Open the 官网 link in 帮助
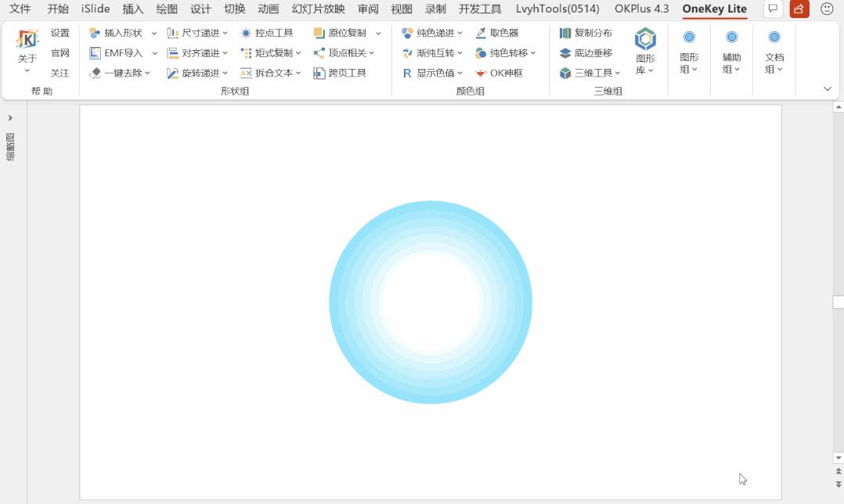 tap(60, 53)
